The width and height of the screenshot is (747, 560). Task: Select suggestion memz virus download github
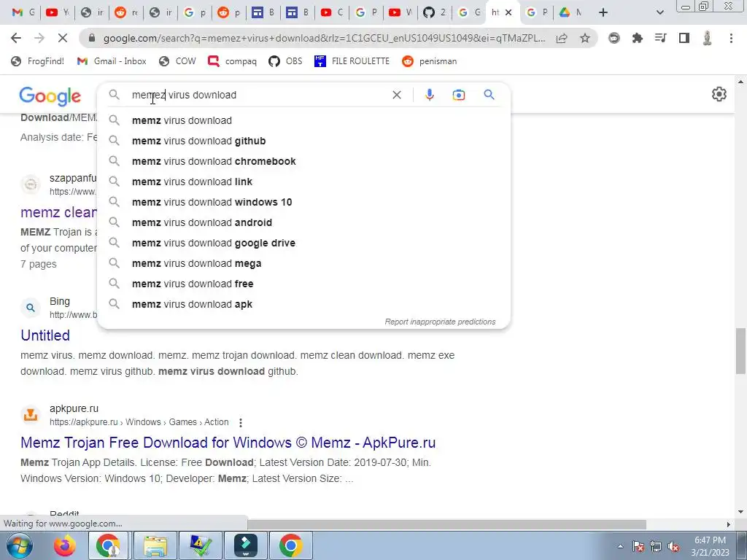pyautogui.click(x=304, y=141)
